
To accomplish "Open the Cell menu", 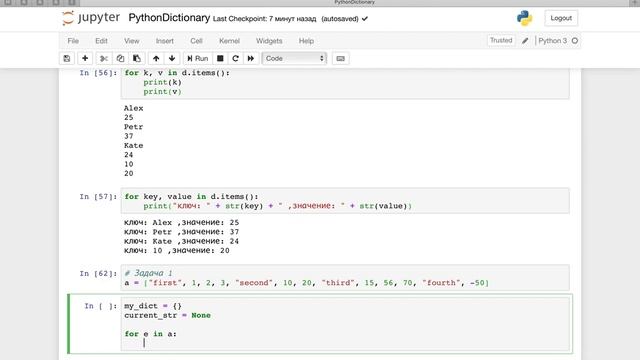I will [196, 41].
